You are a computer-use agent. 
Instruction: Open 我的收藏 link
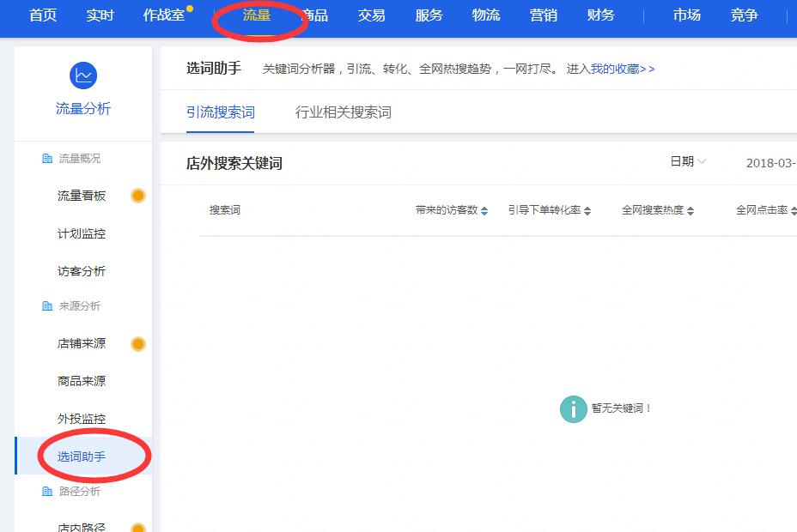click(622, 69)
